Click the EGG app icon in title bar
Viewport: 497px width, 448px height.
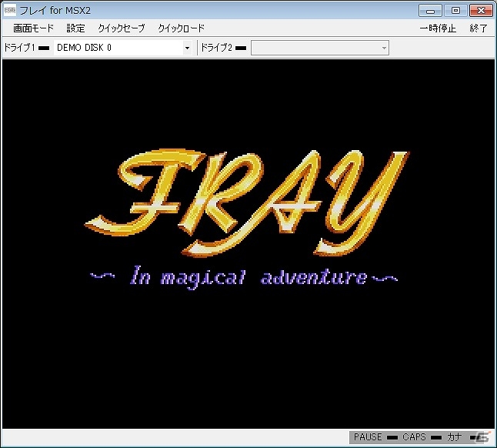(x=9, y=11)
